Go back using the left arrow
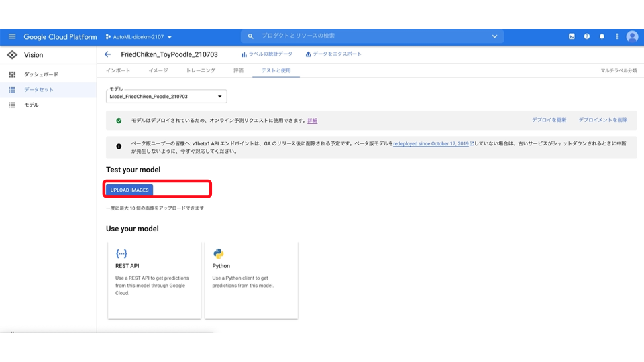Viewport: 644px width, 362px height. click(107, 54)
